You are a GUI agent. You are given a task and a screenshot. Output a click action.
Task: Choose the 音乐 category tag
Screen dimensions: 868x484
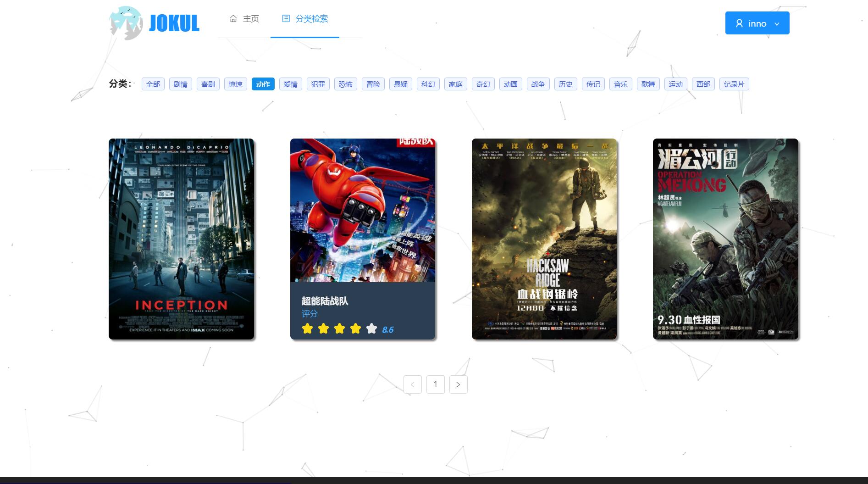[621, 84]
